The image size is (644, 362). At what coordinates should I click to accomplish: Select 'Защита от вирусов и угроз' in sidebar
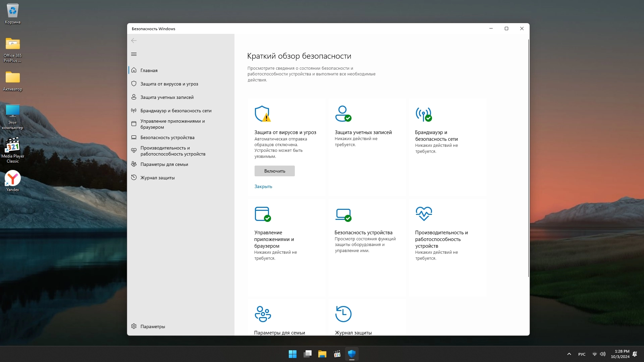pos(169,84)
